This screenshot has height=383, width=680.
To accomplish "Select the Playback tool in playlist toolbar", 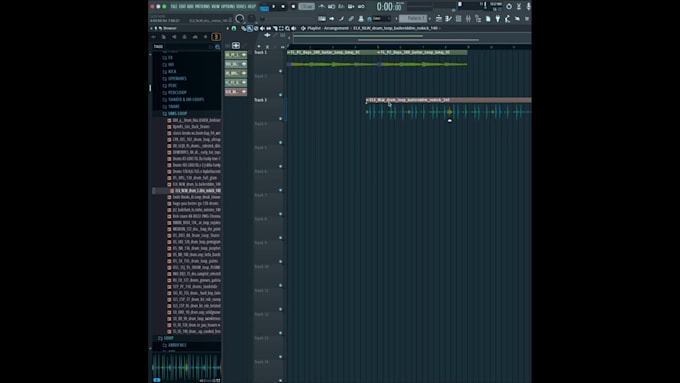I will (x=293, y=28).
